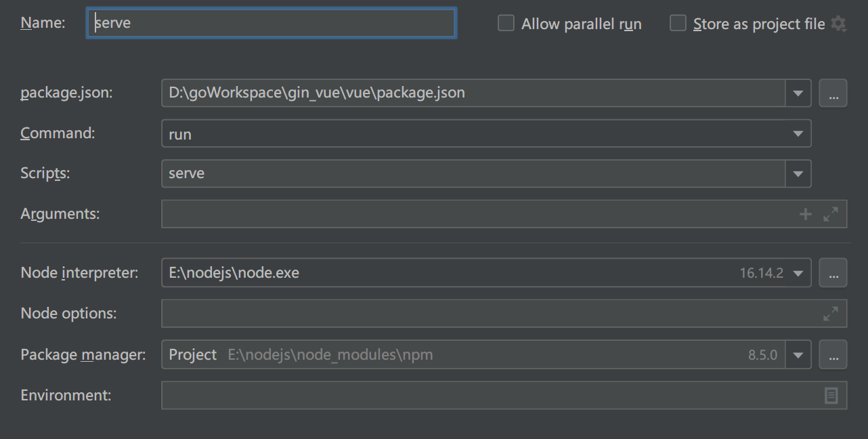Enable Allow parallel run checkbox
This screenshot has height=439, width=868.
[506, 24]
